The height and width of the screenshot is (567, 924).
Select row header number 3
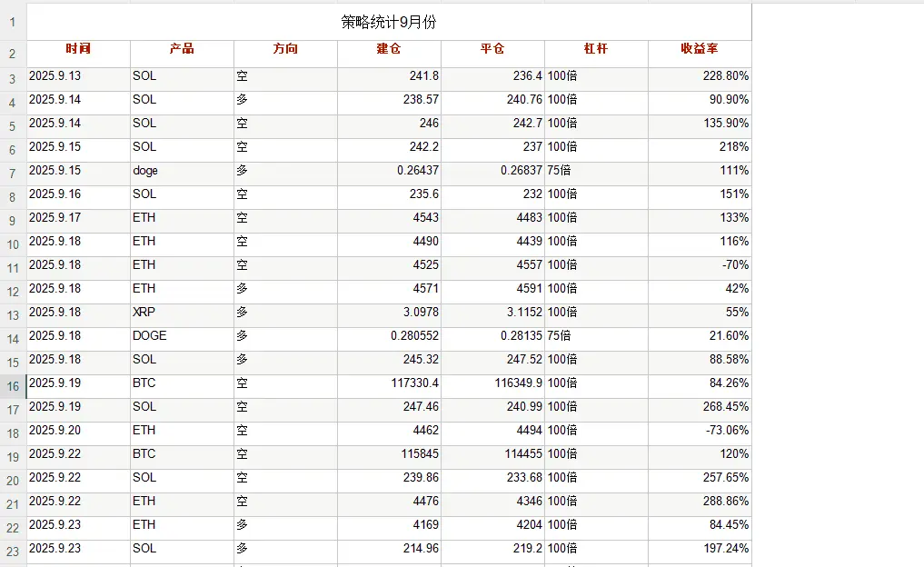(x=13, y=79)
